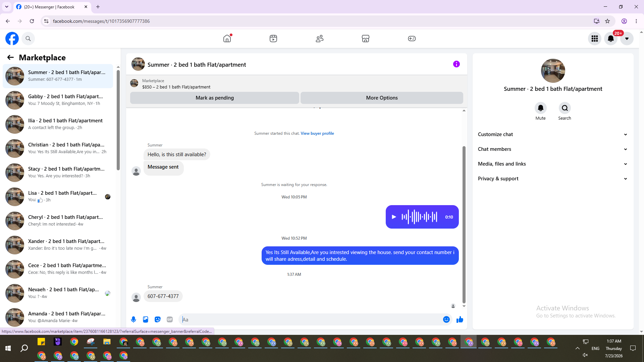Expand Customize chat section
Viewport: 644px width, 362px height.
[x=553, y=134]
